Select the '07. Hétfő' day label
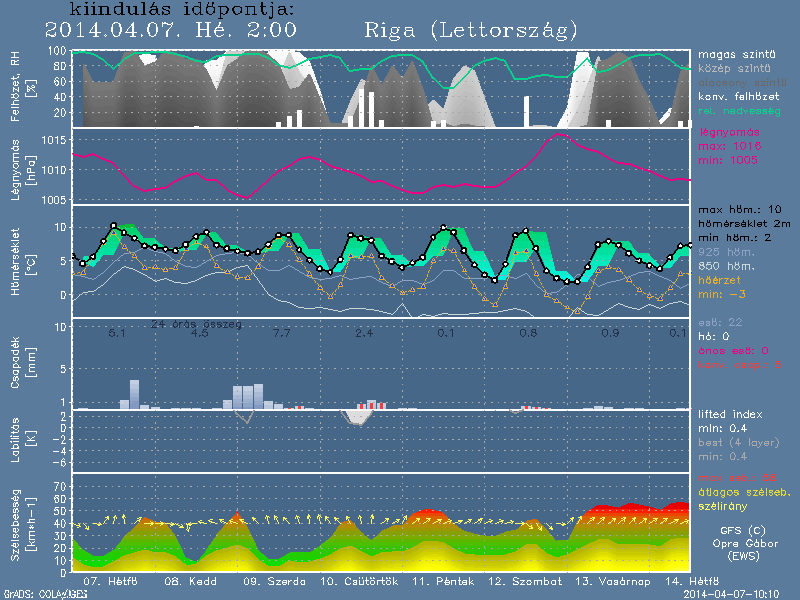The image size is (800, 600). pyautogui.click(x=110, y=580)
